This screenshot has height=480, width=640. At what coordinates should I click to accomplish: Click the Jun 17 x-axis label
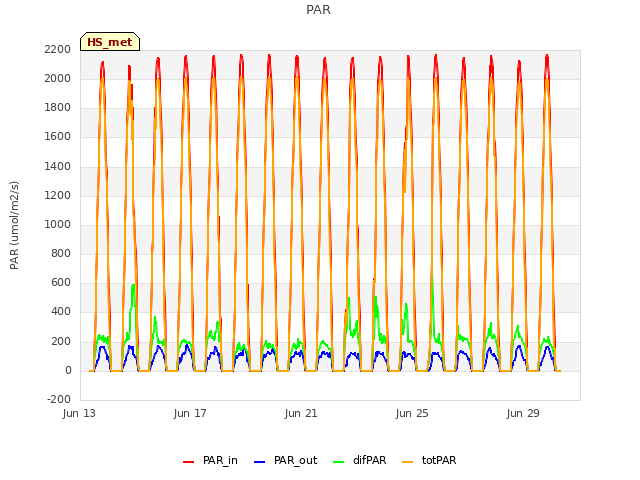190,413
